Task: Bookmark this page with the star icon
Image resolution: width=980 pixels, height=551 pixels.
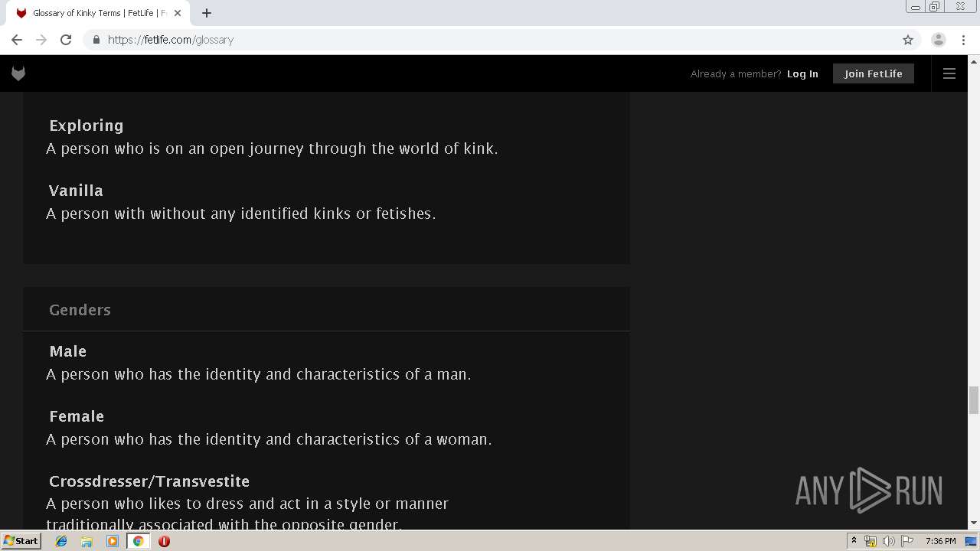Action: [908, 40]
